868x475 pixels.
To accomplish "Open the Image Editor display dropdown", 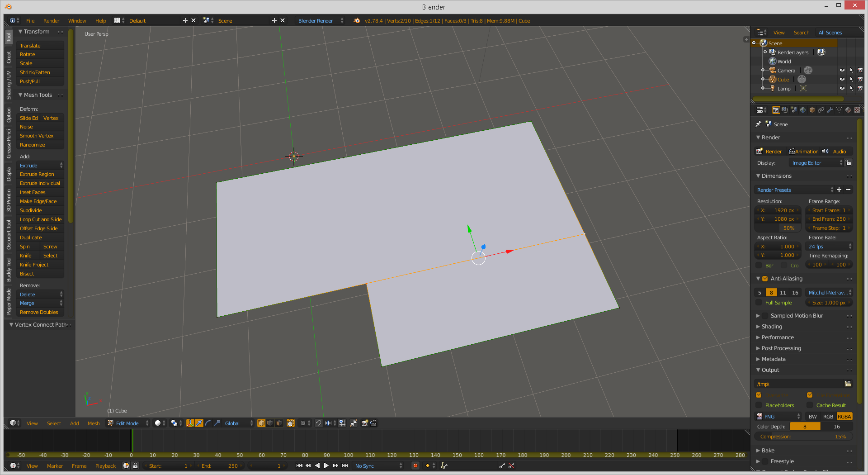I will coord(816,163).
